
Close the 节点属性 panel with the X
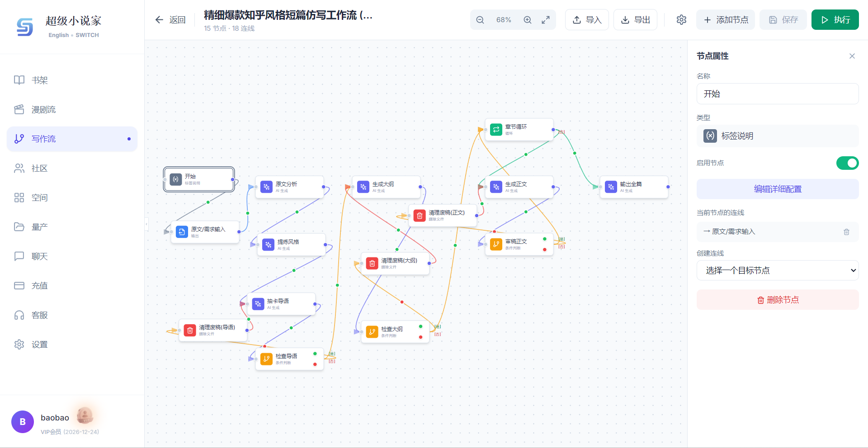[852, 56]
